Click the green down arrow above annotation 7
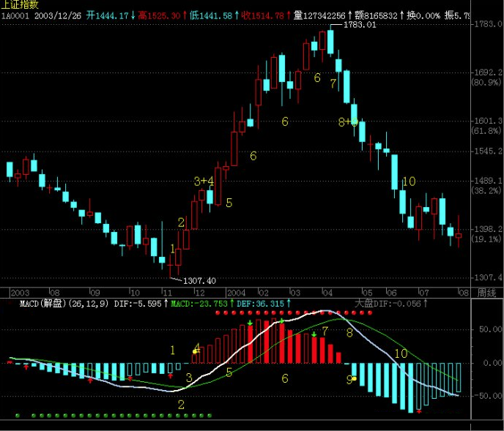 coord(314,335)
